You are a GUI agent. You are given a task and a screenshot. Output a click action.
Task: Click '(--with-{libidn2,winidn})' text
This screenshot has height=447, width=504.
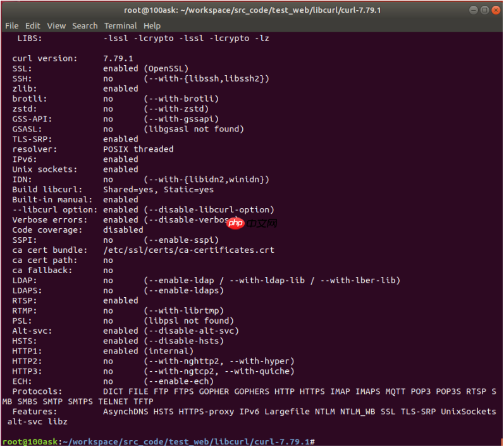[x=206, y=180]
